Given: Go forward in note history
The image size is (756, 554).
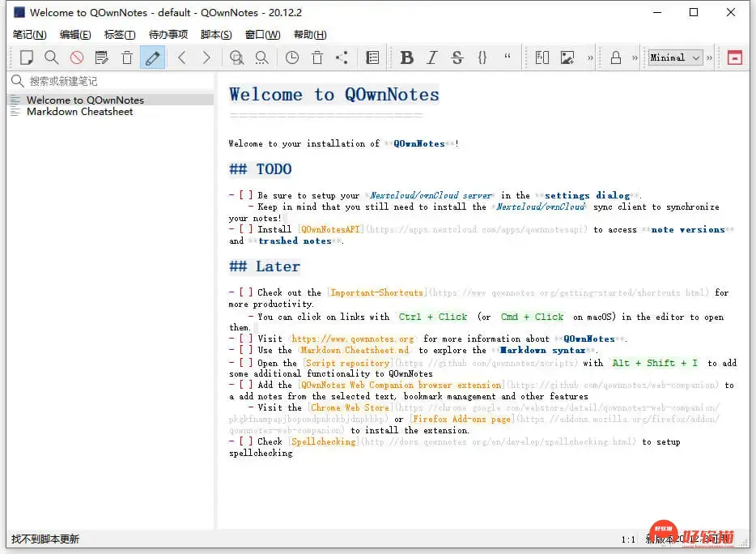Looking at the screenshot, I should (206, 58).
